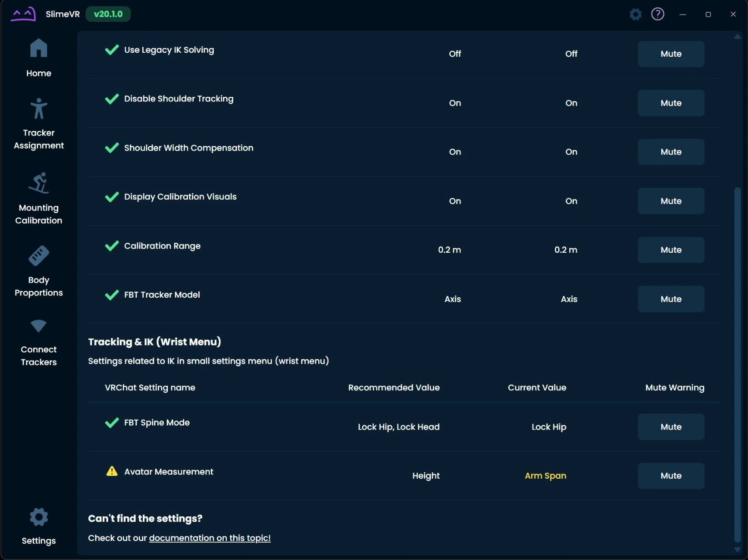Open settings via top-right gear icon
The image size is (748, 560).
click(636, 14)
